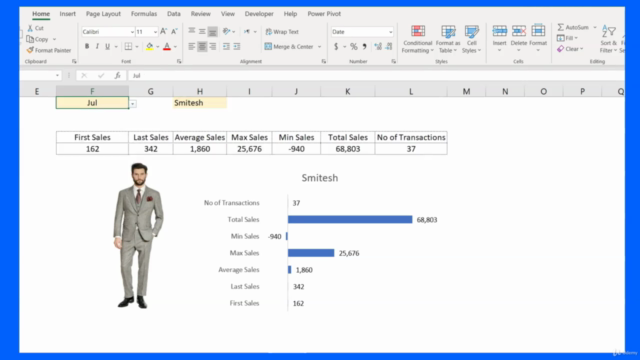The width and height of the screenshot is (640, 360).
Task: Open the Power Pivot tab
Action: 324,14
